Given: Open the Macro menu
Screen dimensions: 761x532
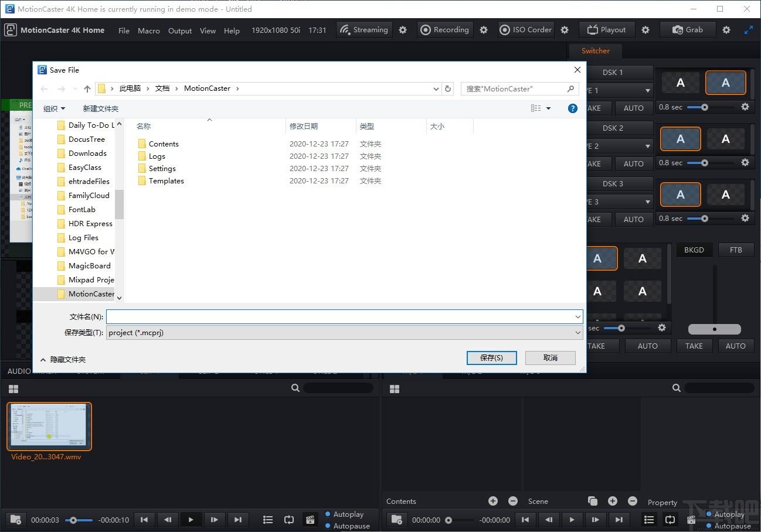Looking at the screenshot, I should 149,30.
